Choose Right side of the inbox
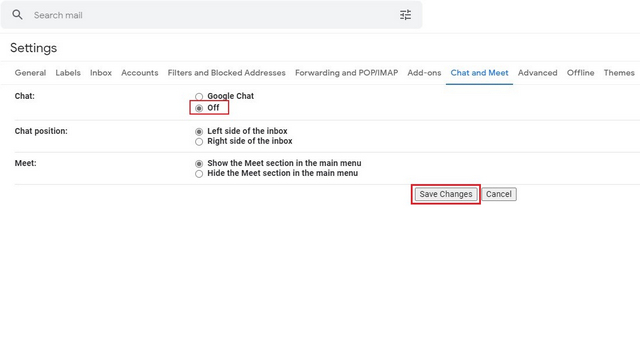Screen dimensions: 640x360 coord(199,142)
